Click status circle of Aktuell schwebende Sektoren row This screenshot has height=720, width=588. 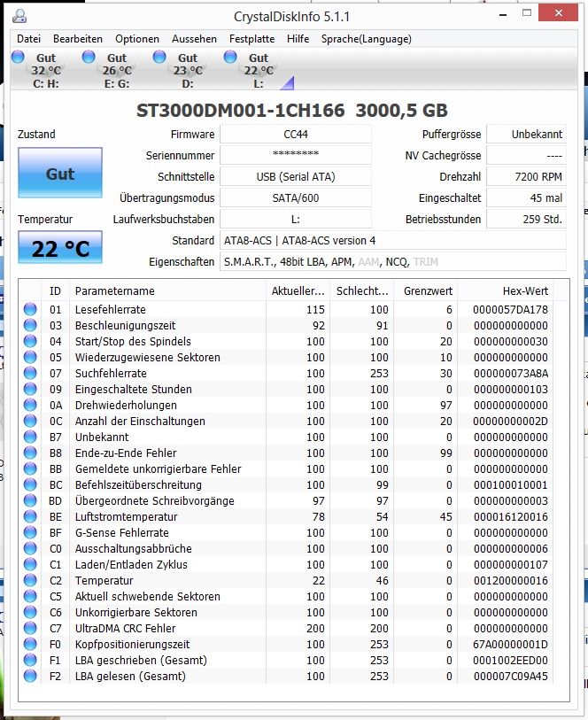[x=30, y=596]
